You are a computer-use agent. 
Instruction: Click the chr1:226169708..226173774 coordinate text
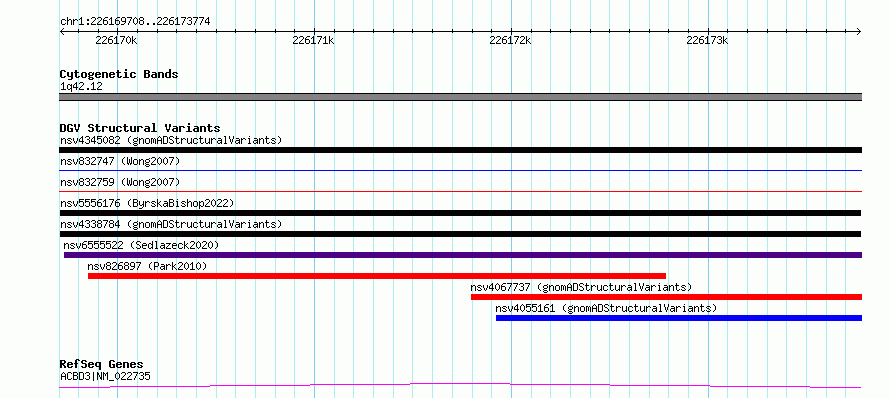point(135,22)
